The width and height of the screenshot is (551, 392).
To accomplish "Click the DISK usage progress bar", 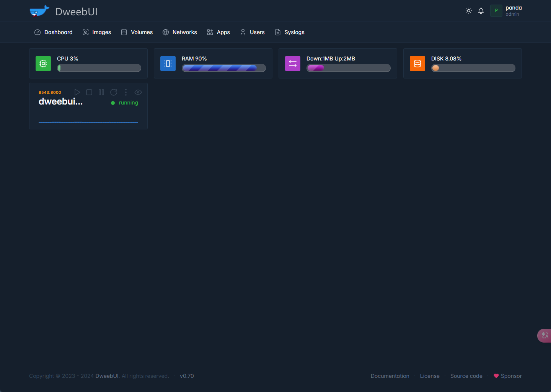I will tap(473, 68).
